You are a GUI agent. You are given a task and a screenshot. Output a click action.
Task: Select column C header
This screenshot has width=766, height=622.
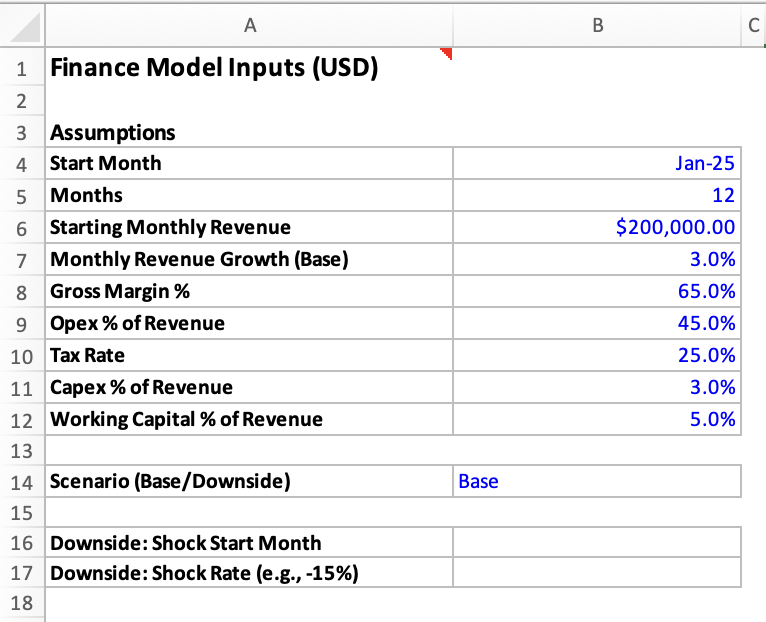[x=753, y=27]
